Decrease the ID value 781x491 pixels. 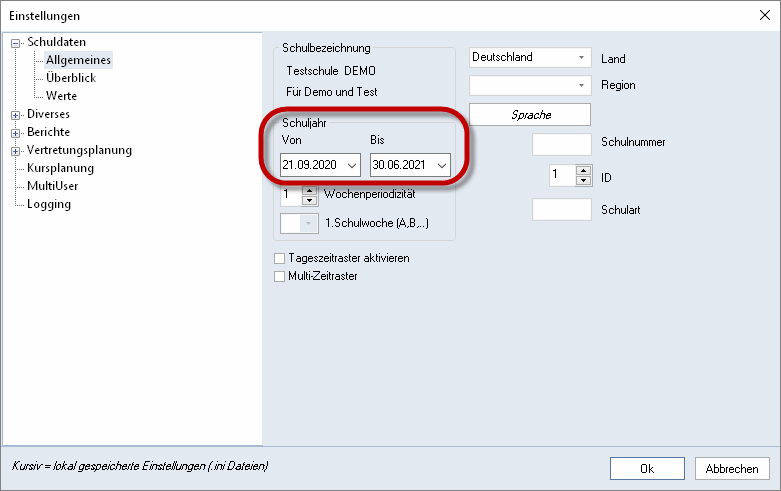pos(583,180)
